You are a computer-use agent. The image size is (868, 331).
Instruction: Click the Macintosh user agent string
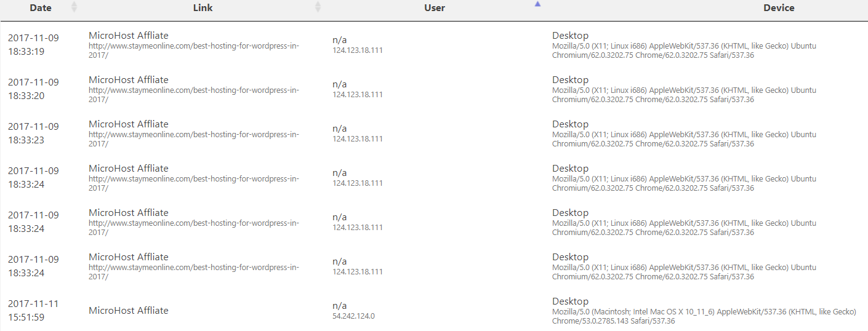[x=704, y=316]
